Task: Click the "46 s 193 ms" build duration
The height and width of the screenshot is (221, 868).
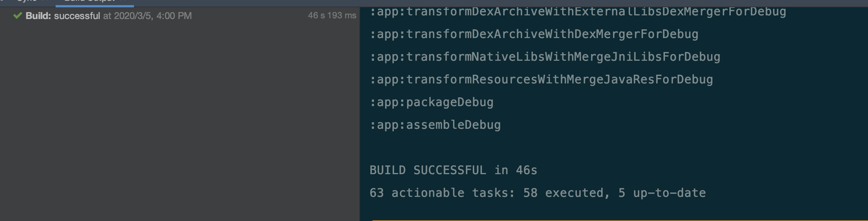Action: 332,15
